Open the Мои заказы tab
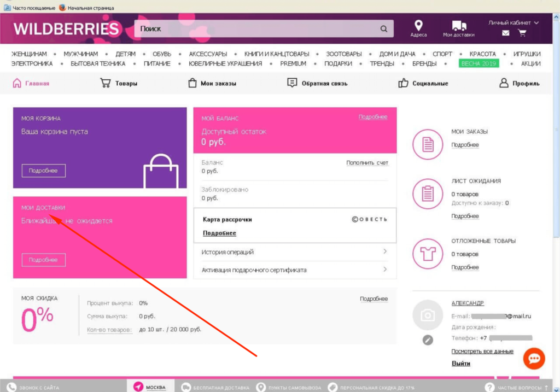The image size is (560, 392). click(212, 83)
